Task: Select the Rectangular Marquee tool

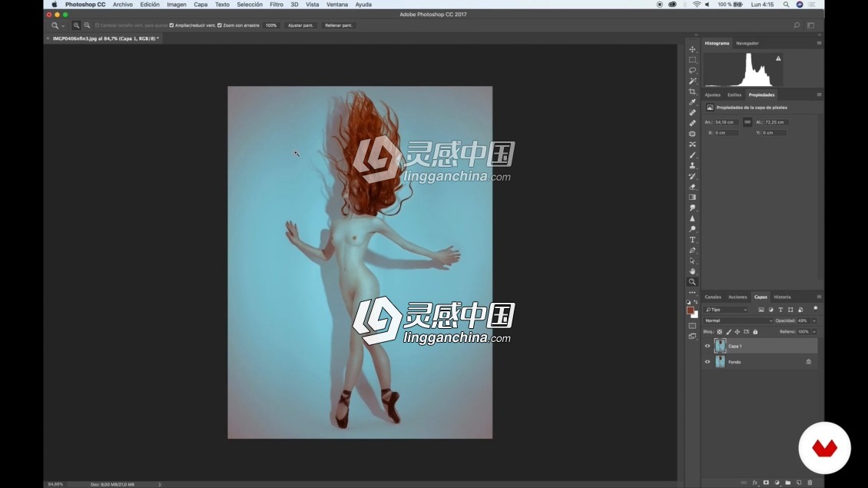Action: coord(692,60)
